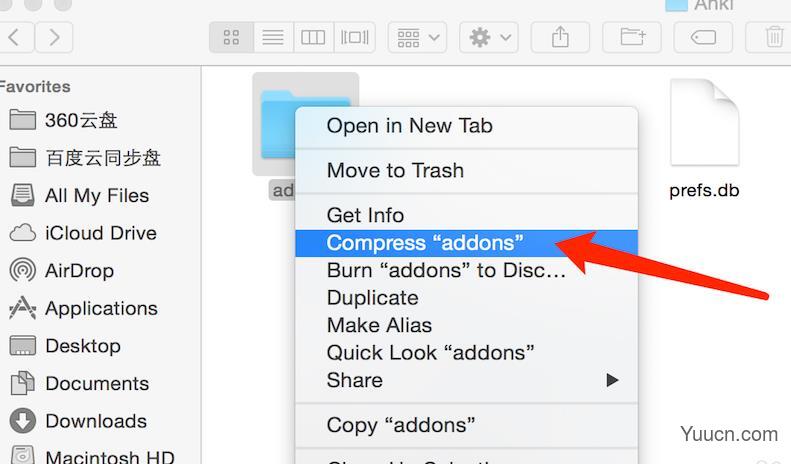791x464 pixels.
Task: Open the gear action menu
Action: point(489,37)
